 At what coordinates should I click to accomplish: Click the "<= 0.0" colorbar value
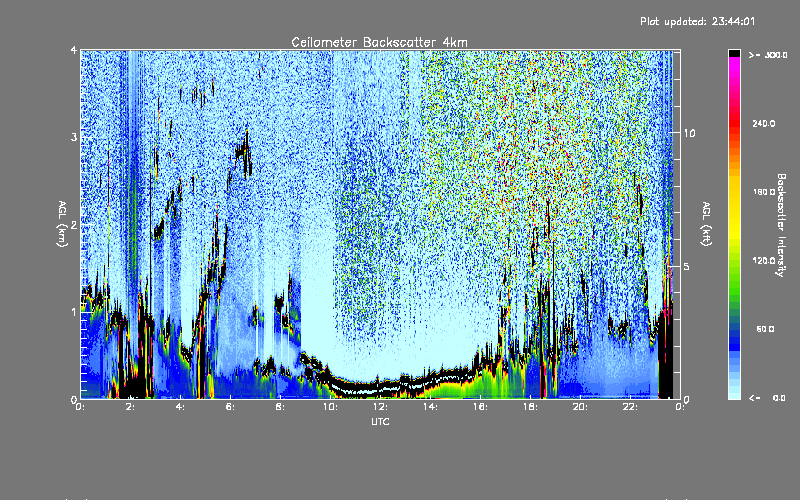point(767,397)
